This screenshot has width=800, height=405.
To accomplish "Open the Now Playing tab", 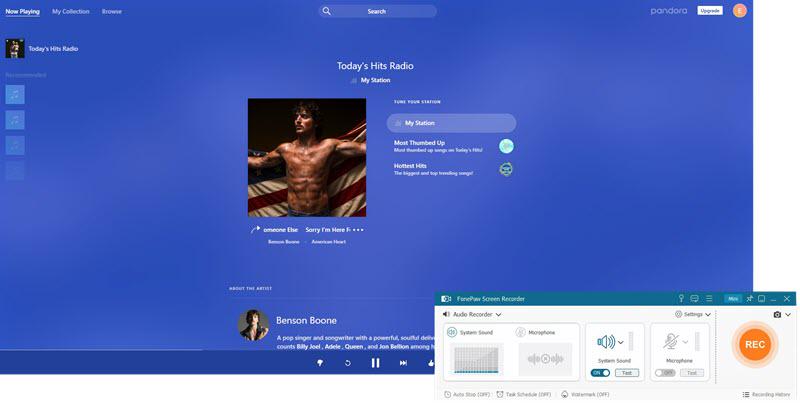I will 22,11.
